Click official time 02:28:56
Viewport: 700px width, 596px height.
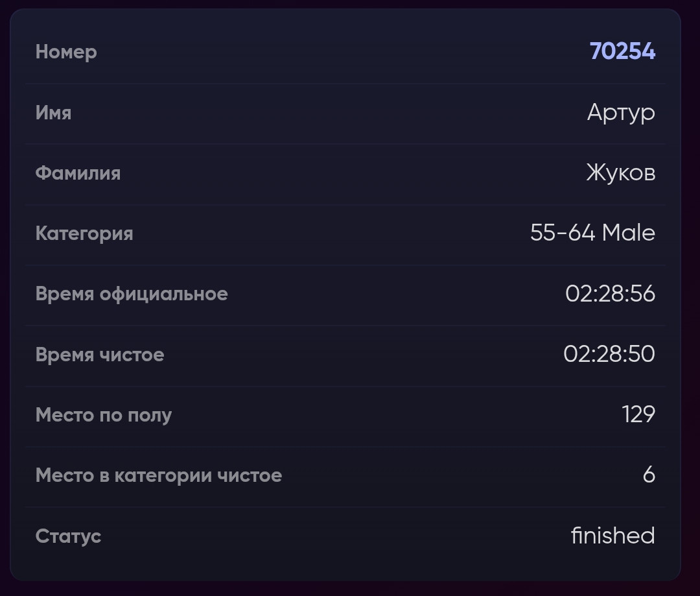coord(611,294)
